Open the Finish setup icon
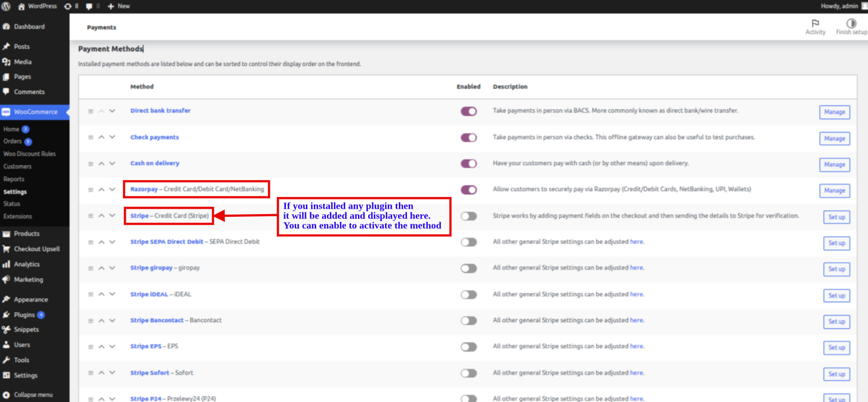Viewport: 868px width, 402px height. point(851,24)
